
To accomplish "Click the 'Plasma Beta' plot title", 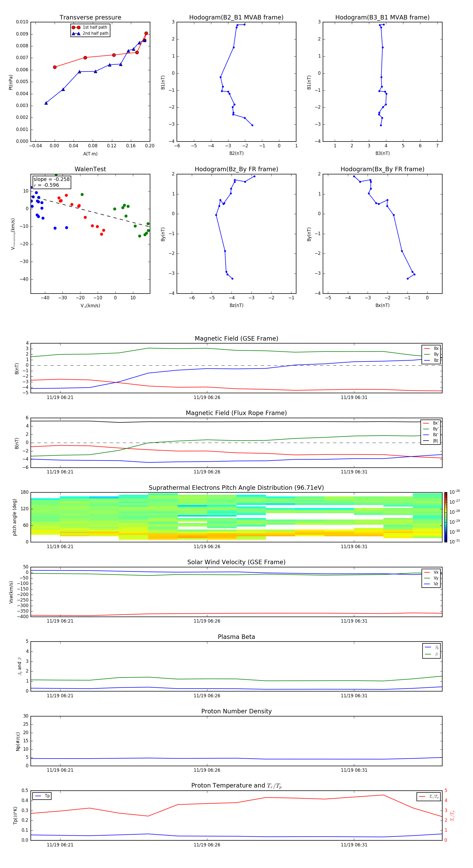I will tap(236, 637).
